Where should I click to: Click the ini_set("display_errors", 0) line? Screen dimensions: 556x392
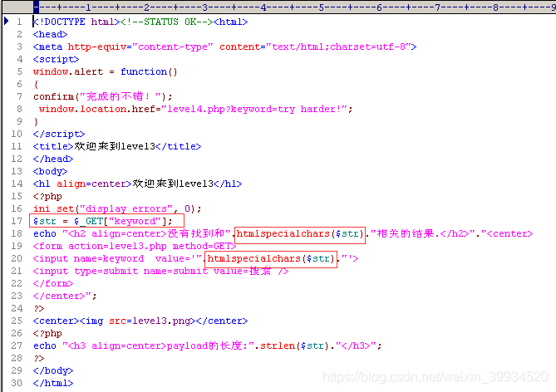(117, 208)
